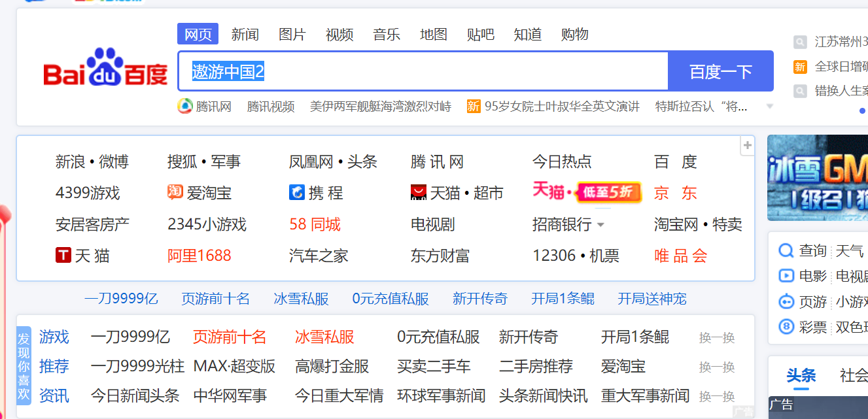Viewport: 868px width, 419px height.
Task: Click the 天猫 低至5折 promo banner
Action: pos(587,192)
